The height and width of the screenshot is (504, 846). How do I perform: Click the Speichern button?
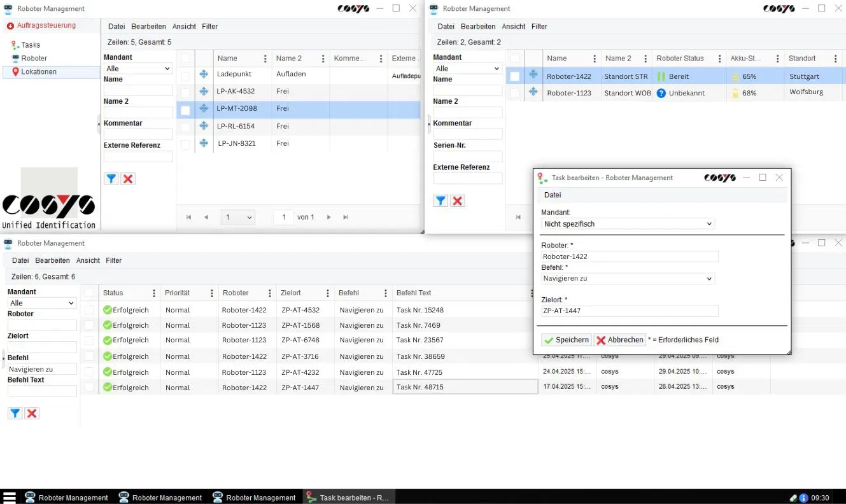click(567, 340)
